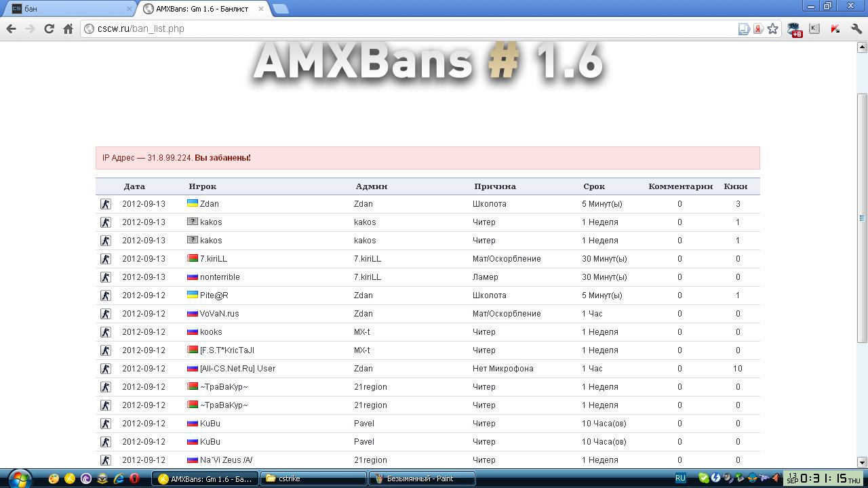Click the player icon in Pite@R row
The image size is (868, 488).
tap(105, 295)
